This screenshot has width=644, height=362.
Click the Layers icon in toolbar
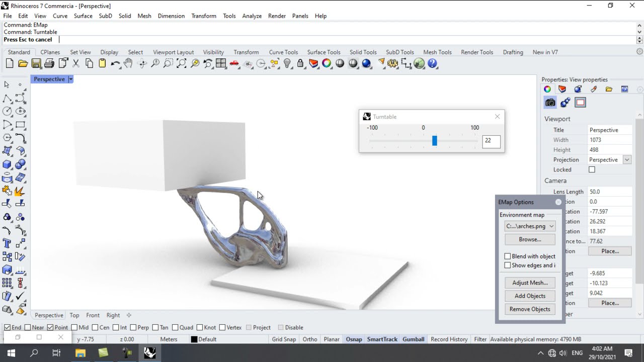tap(313, 63)
